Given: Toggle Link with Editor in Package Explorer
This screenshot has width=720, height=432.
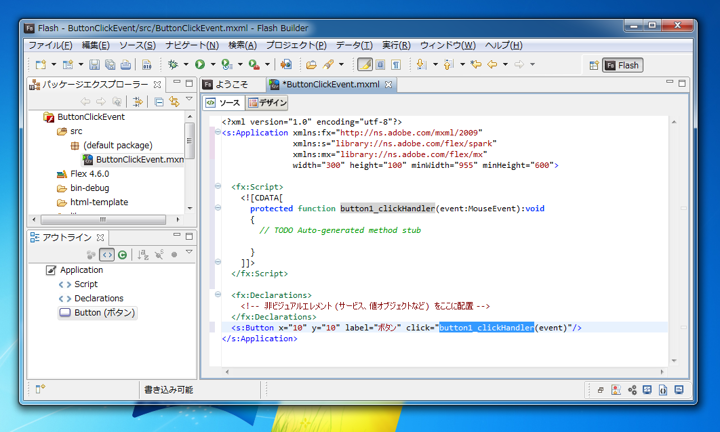Looking at the screenshot, I should point(174,101).
